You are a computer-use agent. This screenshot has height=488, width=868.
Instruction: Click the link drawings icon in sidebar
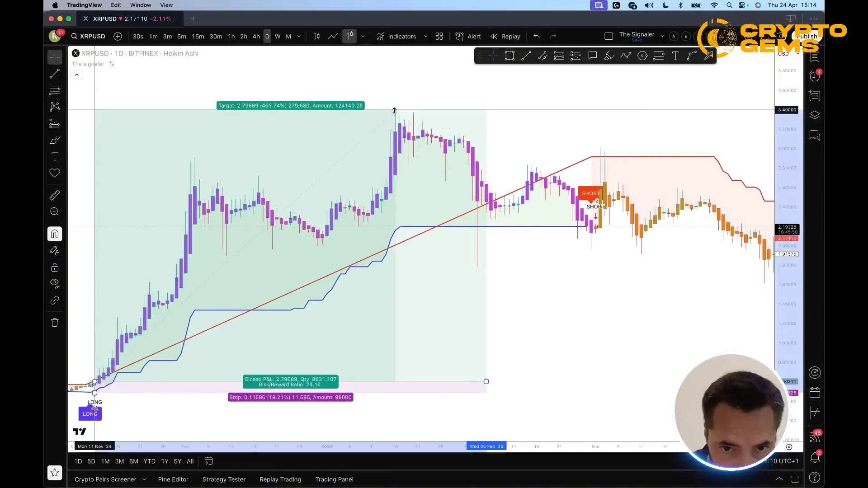55,300
